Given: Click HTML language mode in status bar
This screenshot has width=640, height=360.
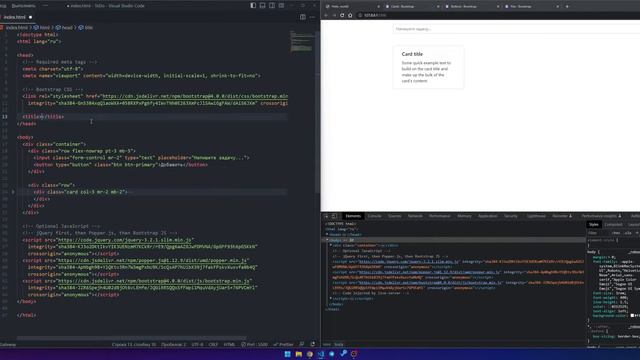Looking at the screenshot, I should click(229, 344).
